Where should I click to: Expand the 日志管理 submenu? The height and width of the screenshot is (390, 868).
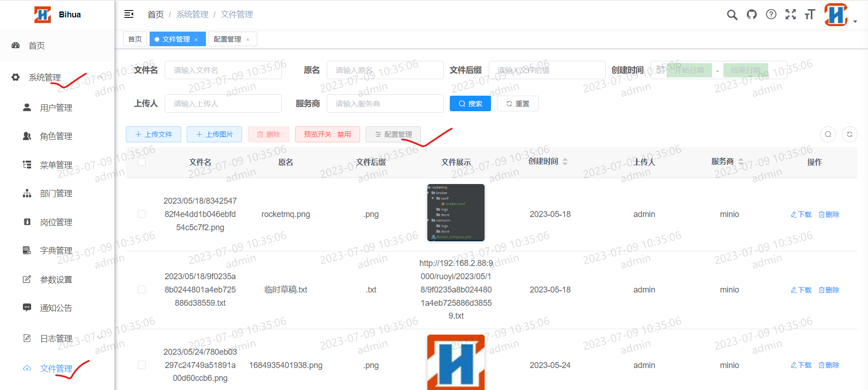57,338
